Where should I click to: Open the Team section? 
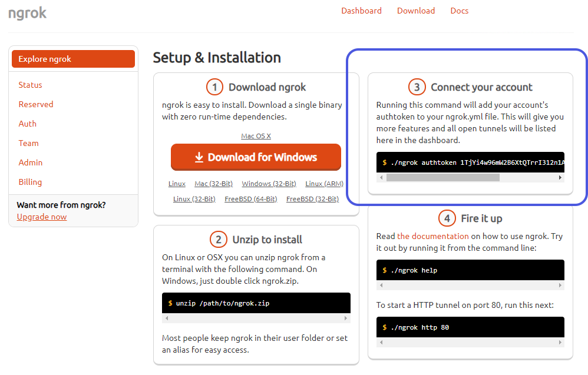click(28, 143)
